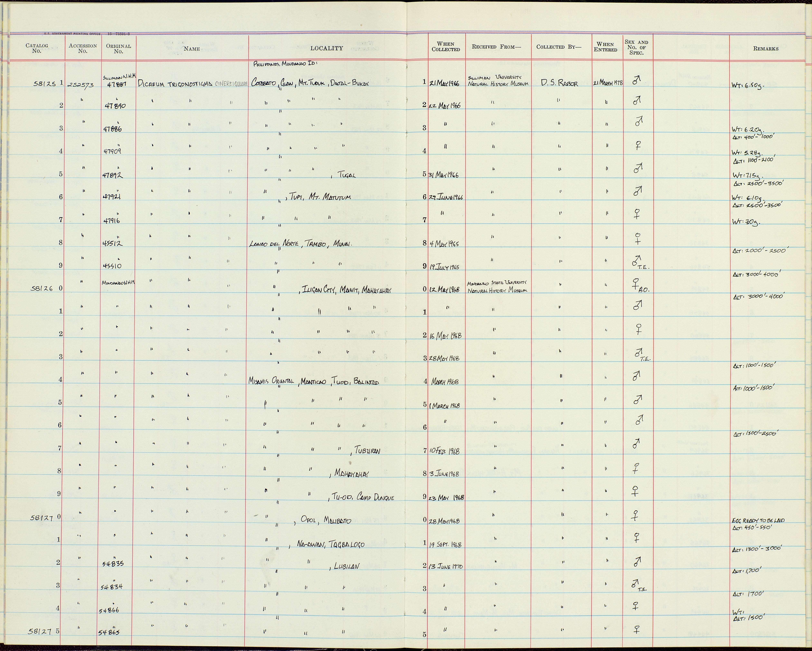Viewport: 812px width, 651px height.
Task: Click the "Sex and No. of Spec." header
Action: (x=636, y=48)
